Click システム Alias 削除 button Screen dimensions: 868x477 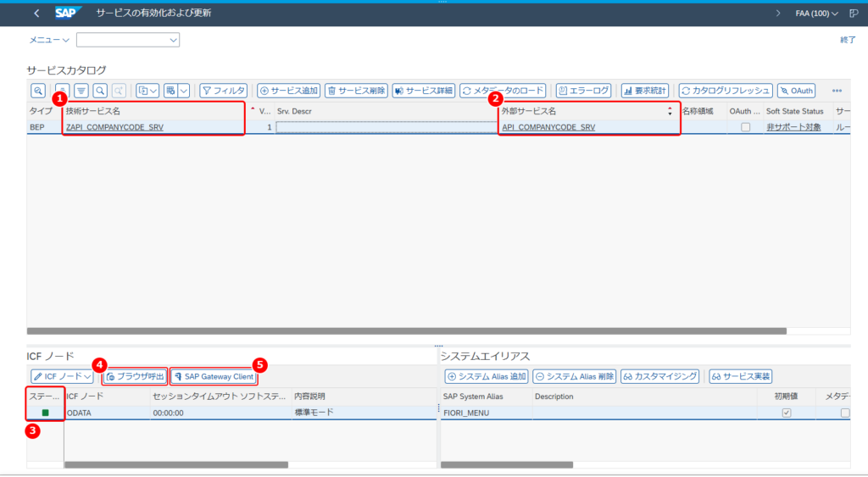coord(575,377)
